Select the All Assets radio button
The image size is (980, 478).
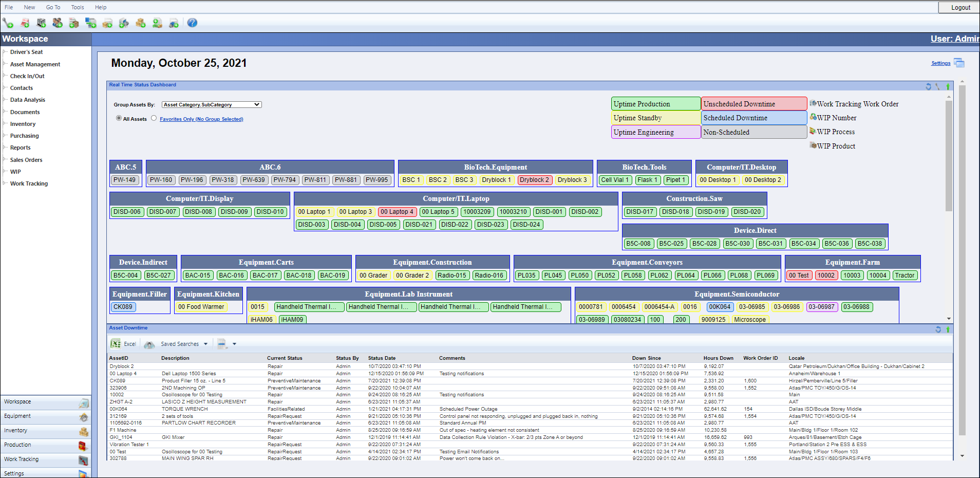click(119, 119)
